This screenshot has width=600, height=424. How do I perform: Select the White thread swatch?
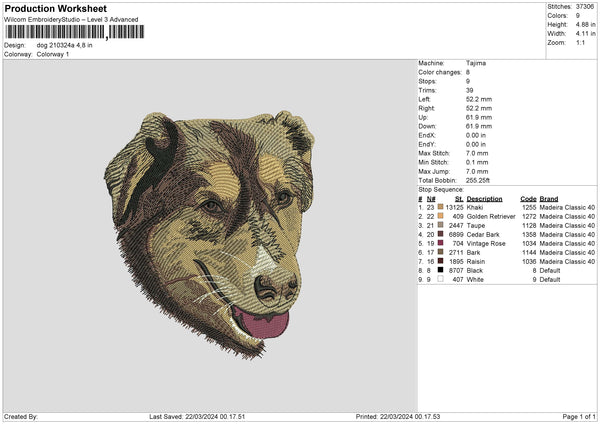point(439,279)
